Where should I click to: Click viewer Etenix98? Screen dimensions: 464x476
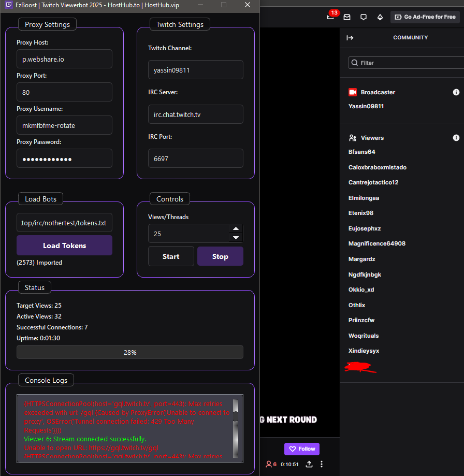[x=361, y=213]
